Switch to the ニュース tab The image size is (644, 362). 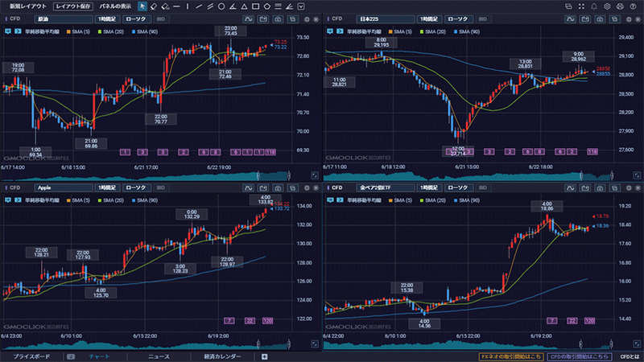pos(159,356)
